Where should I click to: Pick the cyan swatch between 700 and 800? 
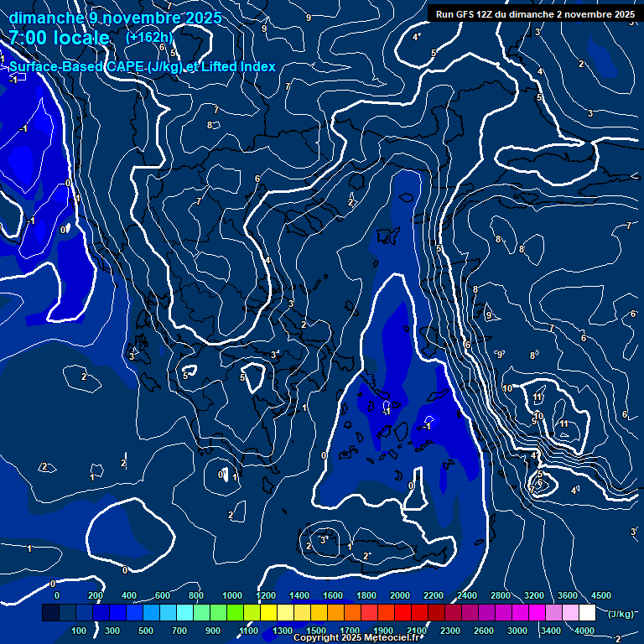pyautogui.click(x=184, y=612)
